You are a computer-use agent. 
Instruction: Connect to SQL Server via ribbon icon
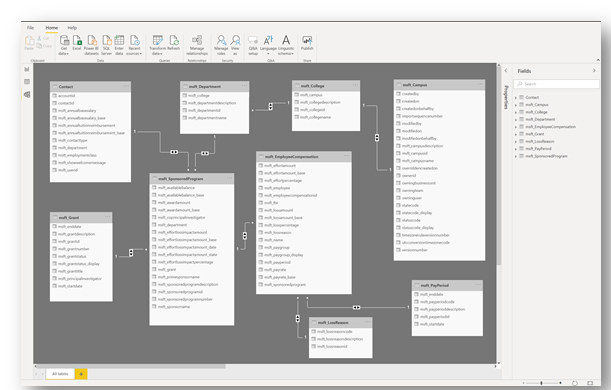coord(106,40)
